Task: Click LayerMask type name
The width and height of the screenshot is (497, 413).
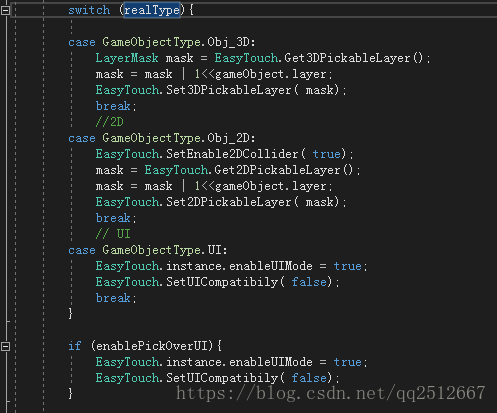Action: (x=127, y=58)
